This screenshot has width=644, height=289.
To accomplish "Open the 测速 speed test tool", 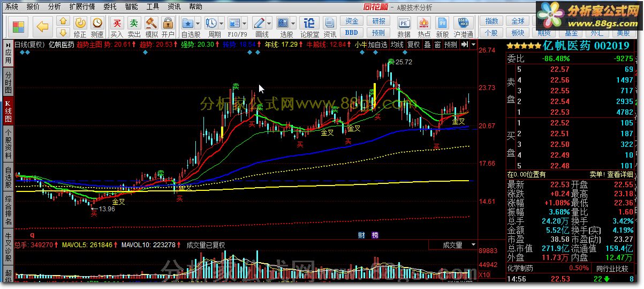I will [x=97, y=27].
